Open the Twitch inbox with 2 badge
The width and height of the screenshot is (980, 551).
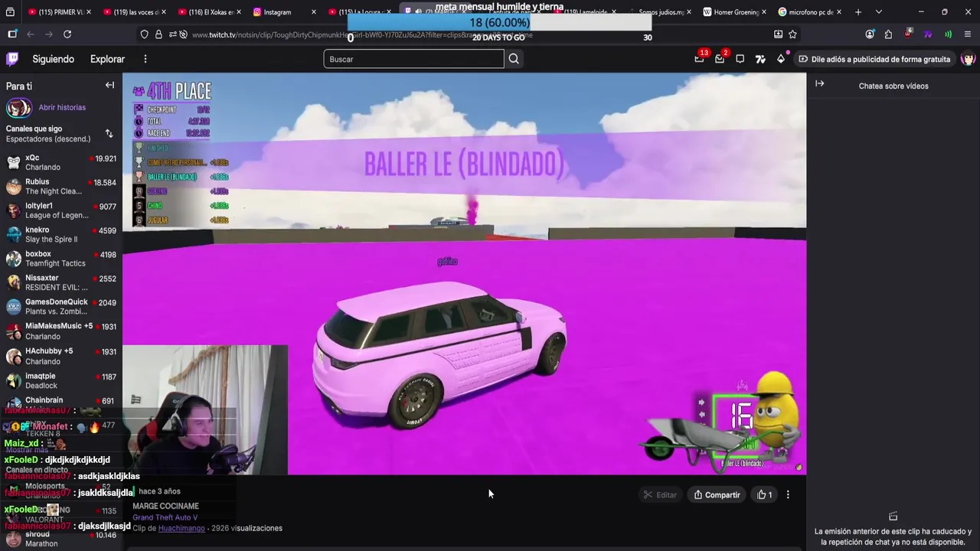(720, 59)
